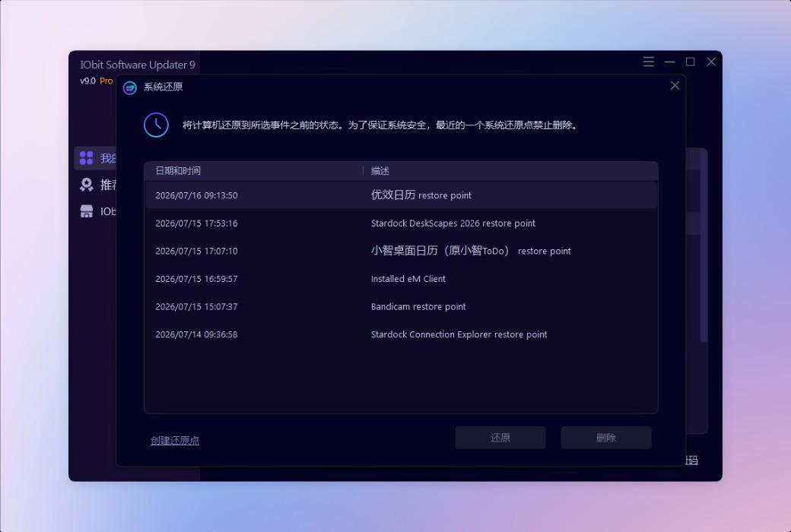Minimize the IObit Software Updater window
791x532 pixels.
pyautogui.click(x=670, y=62)
